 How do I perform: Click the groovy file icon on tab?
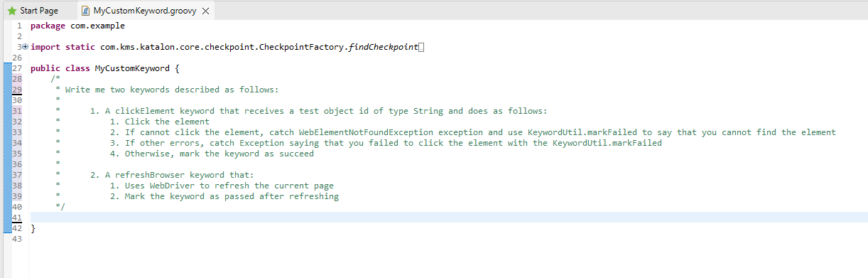coord(85,11)
